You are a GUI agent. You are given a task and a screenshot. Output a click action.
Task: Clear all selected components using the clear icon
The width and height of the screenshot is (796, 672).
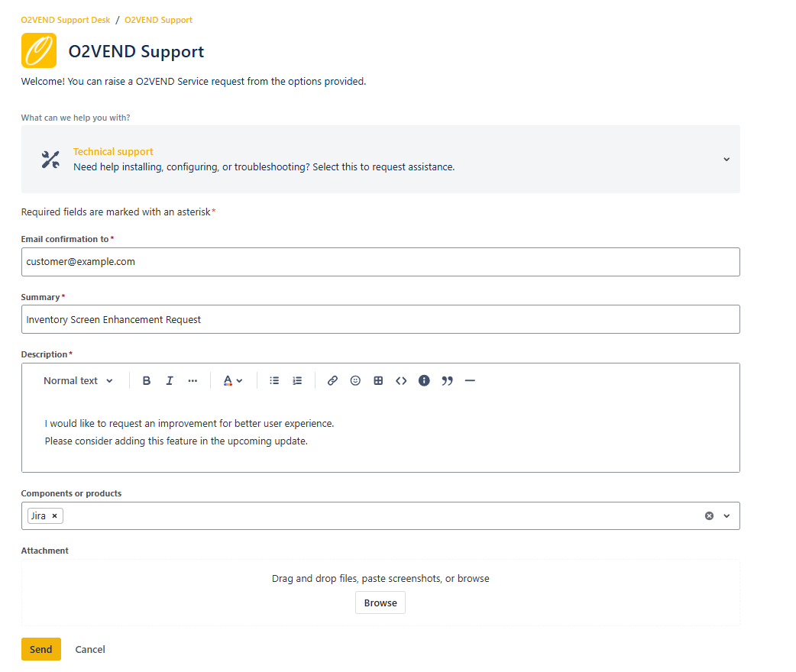[709, 515]
